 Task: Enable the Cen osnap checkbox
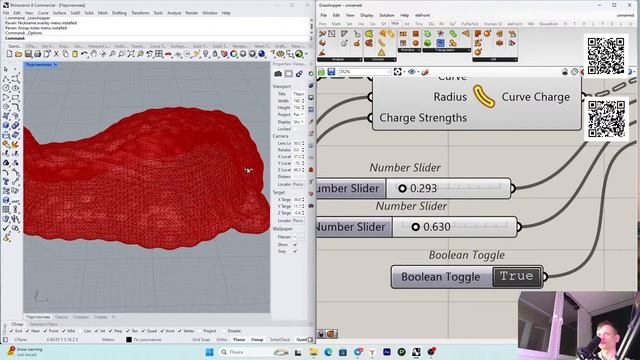click(x=80, y=331)
